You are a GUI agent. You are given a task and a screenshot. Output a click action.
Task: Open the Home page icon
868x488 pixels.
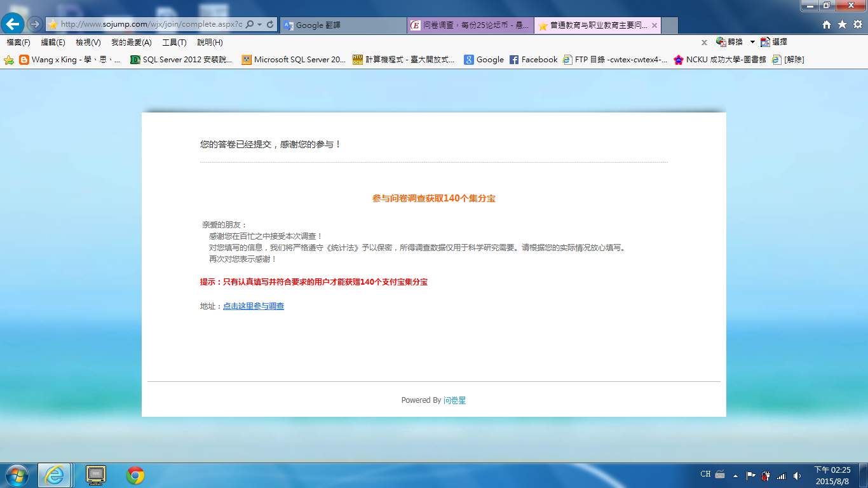pos(827,25)
